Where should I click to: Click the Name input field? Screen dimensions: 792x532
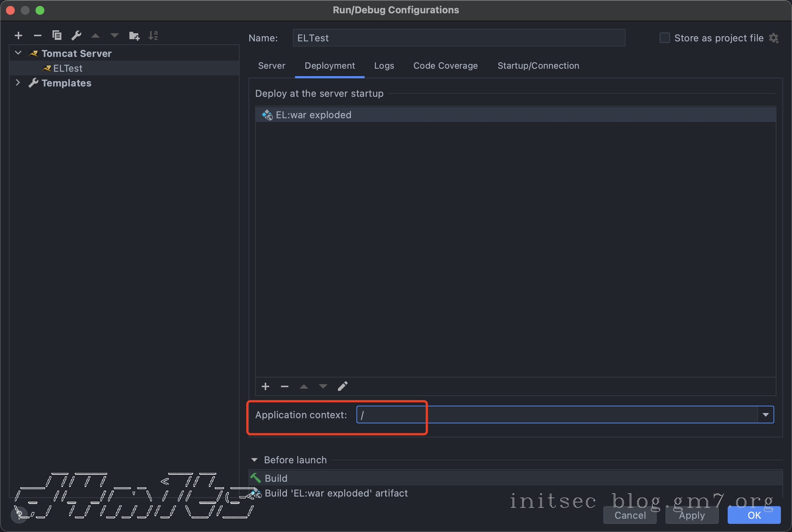coord(458,38)
